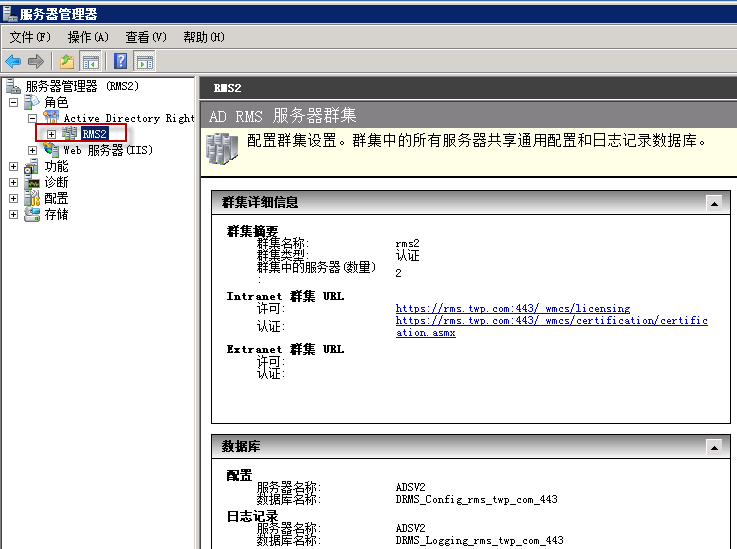Viewport: 737px width, 549px height.
Task: Open the certification.asmx URL link
Action: tap(551, 327)
